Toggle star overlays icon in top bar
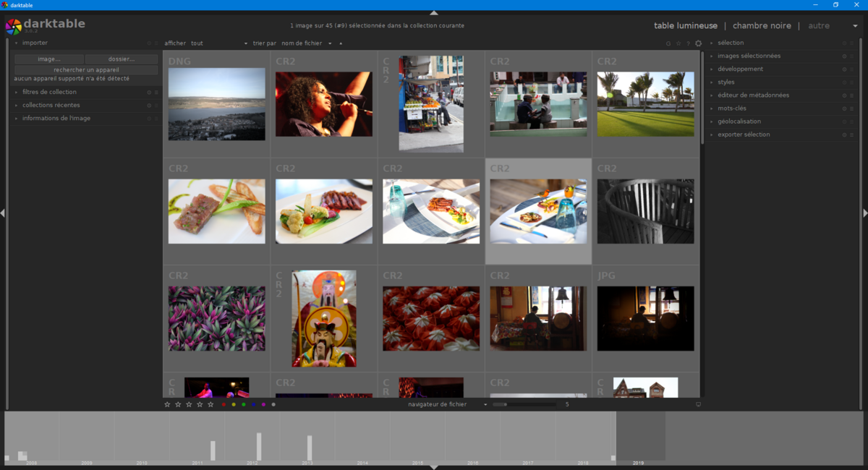The image size is (868, 470). pos(678,43)
